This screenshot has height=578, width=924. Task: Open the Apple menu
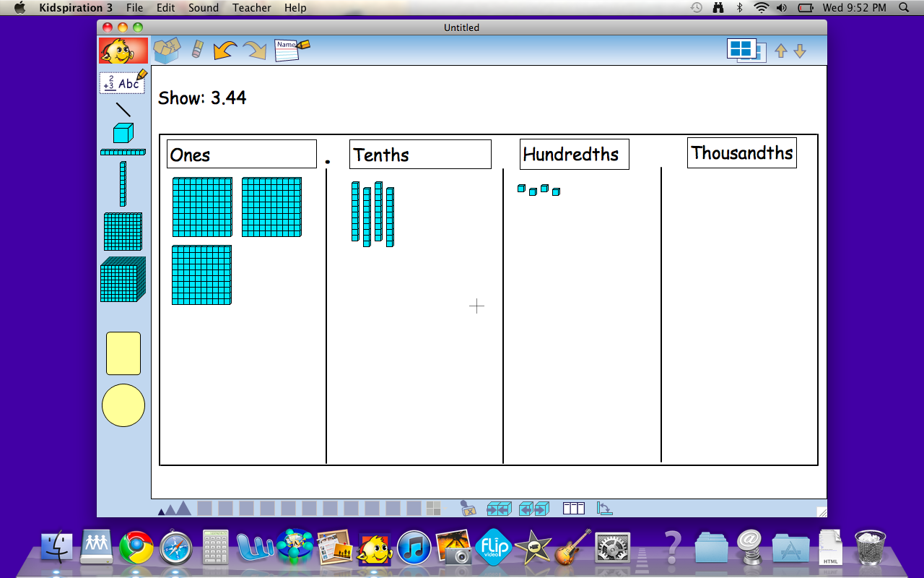pos(19,8)
